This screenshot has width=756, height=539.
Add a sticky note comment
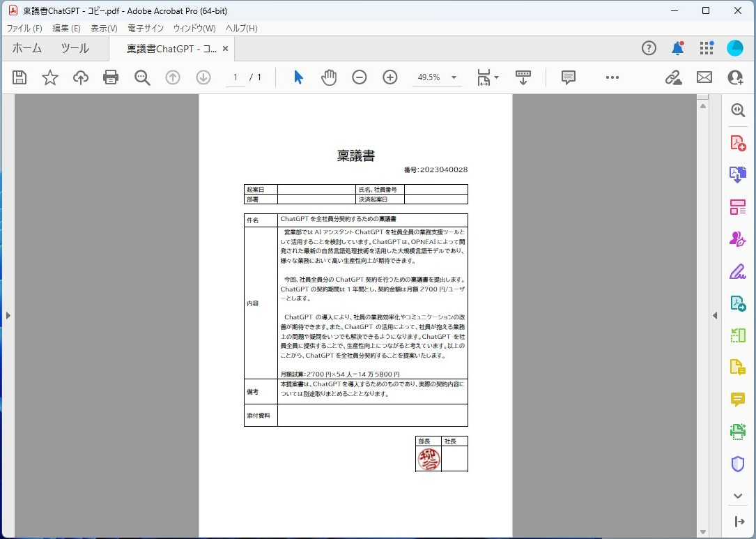pyautogui.click(x=568, y=77)
